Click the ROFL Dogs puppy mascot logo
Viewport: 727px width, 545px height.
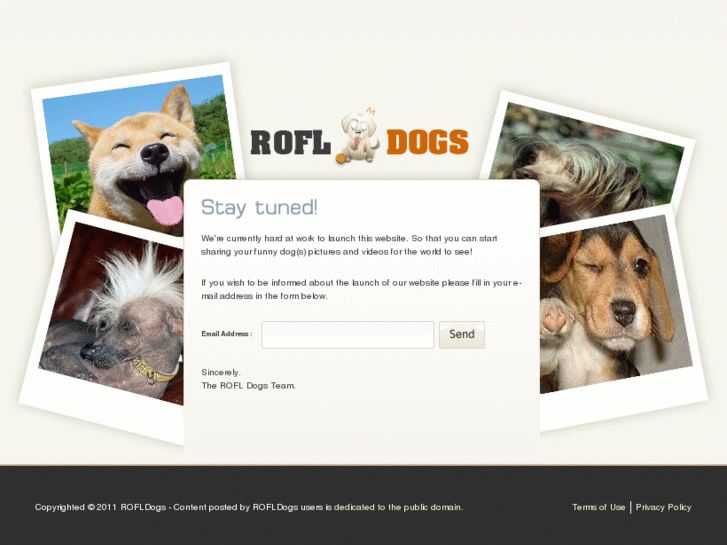point(357,136)
